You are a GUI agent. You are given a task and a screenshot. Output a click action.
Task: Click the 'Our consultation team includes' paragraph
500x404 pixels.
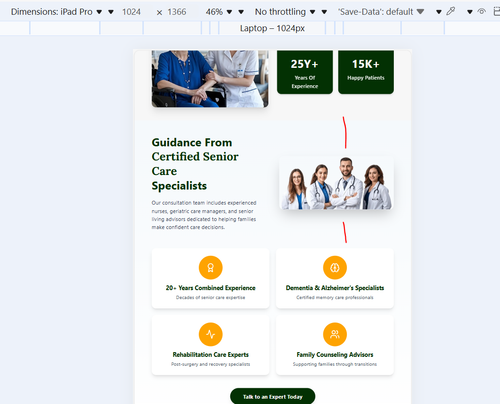[204, 215]
